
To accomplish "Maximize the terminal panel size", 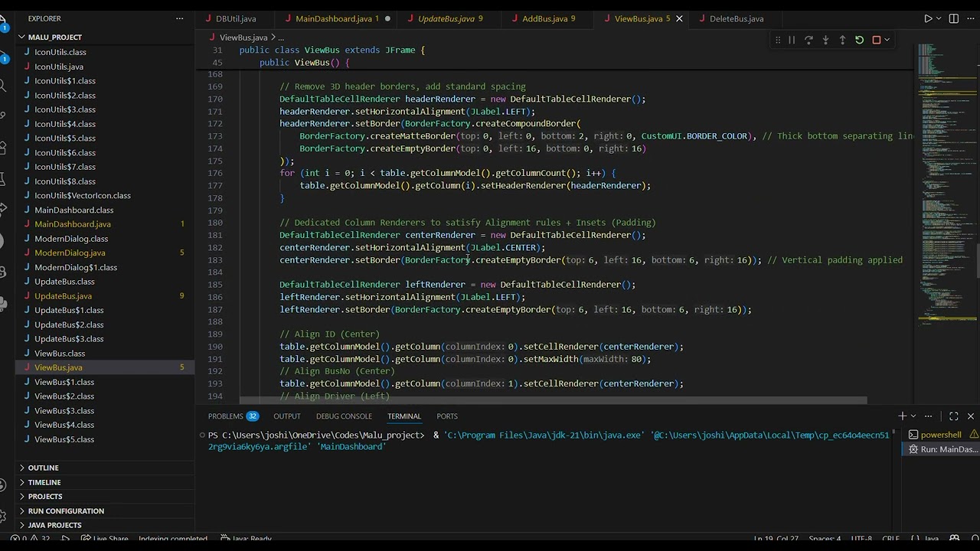I will tap(954, 416).
